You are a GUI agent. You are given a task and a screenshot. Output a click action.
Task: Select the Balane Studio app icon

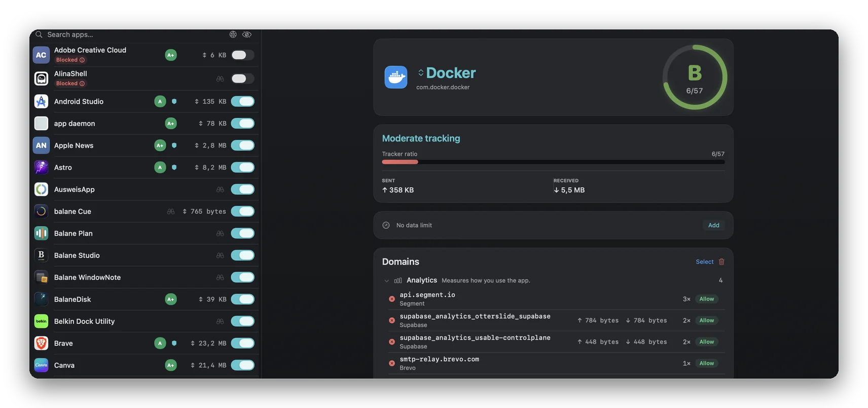pyautogui.click(x=41, y=255)
